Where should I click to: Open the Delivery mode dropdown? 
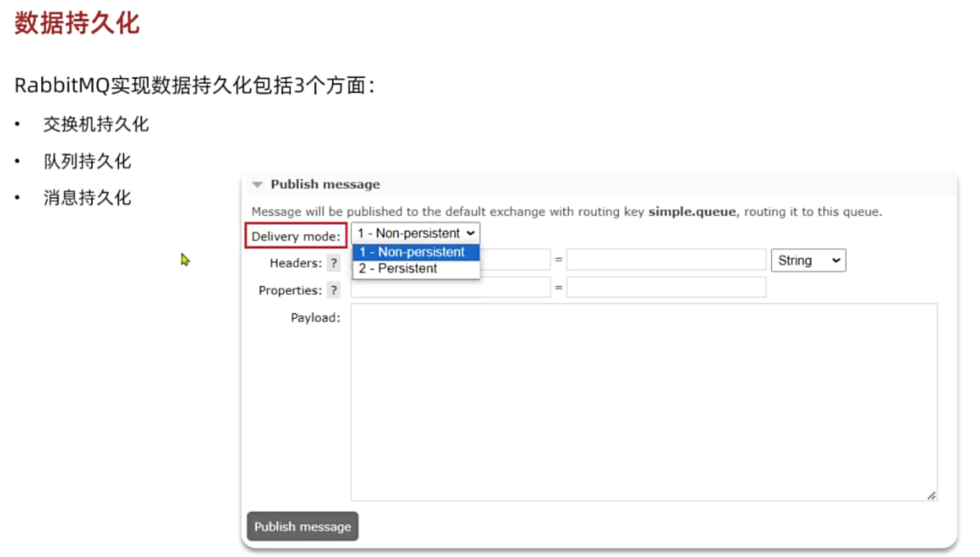[x=416, y=233]
